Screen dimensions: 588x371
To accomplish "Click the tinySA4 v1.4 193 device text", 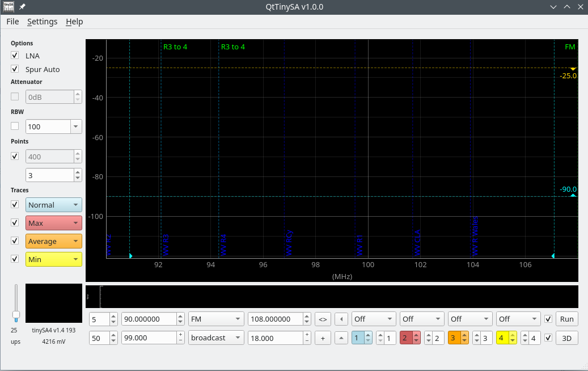I will (x=54, y=331).
